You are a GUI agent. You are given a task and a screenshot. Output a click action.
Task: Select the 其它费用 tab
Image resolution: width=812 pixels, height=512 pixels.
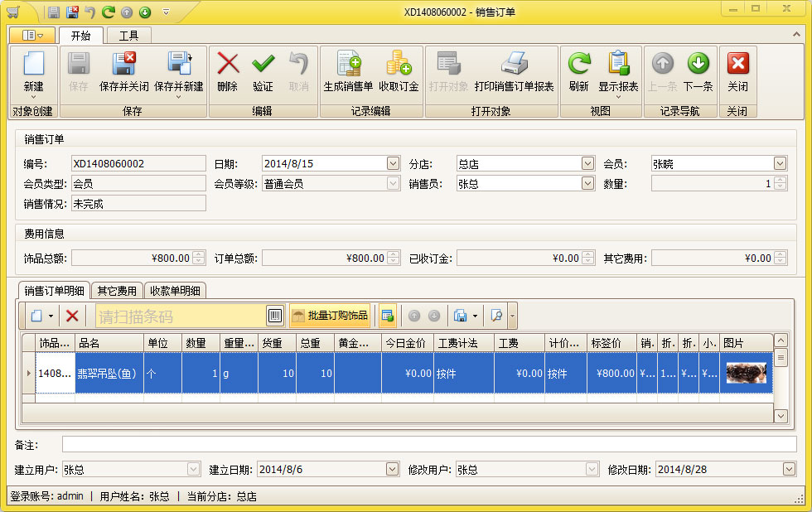tap(117, 291)
